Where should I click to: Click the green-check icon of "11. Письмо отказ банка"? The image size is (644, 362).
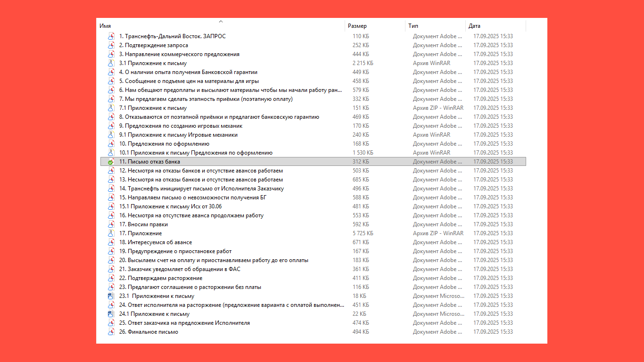[x=111, y=162]
